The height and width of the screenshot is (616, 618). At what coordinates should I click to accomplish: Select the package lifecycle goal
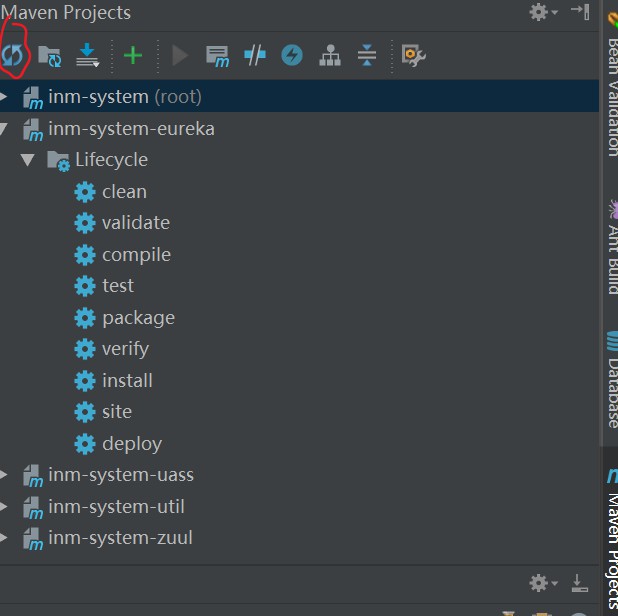138,318
